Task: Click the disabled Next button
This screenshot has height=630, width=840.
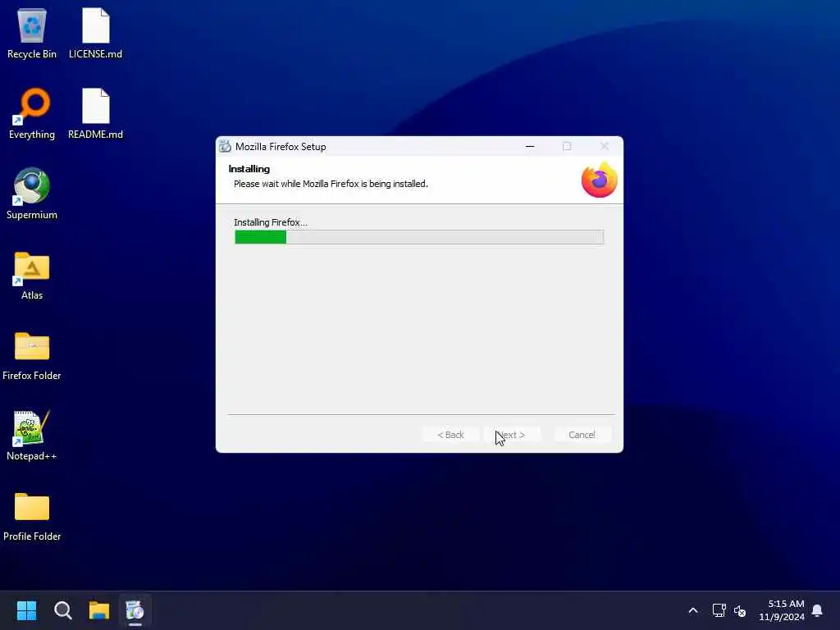Action: coord(512,435)
